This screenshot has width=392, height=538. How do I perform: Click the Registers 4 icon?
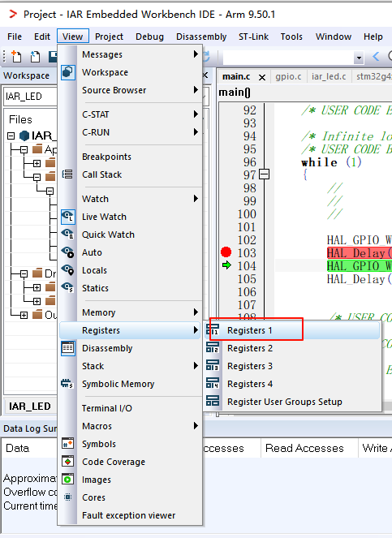(x=213, y=384)
